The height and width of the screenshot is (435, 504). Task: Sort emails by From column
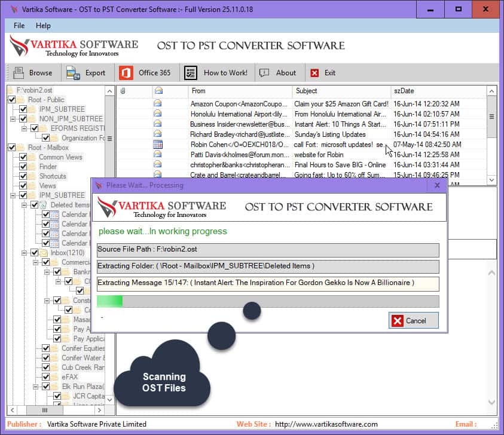[240, 91]
